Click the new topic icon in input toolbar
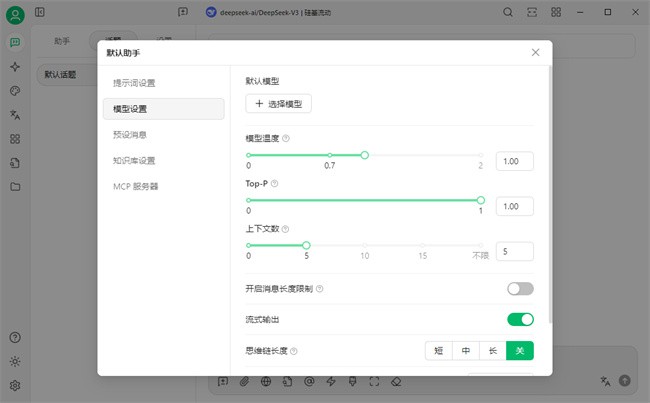This screenshot has width=650, height=403. click(x=223, y=381)
